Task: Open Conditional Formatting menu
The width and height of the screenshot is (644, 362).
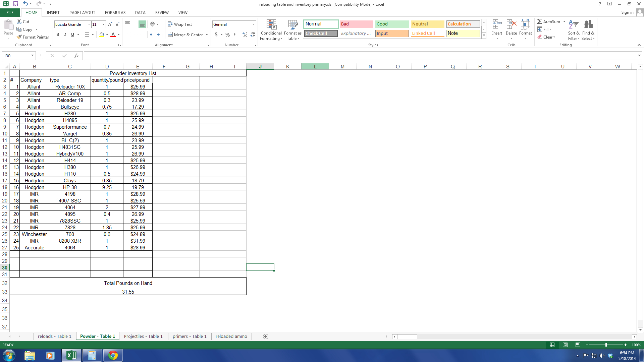Action: (271, 30)
